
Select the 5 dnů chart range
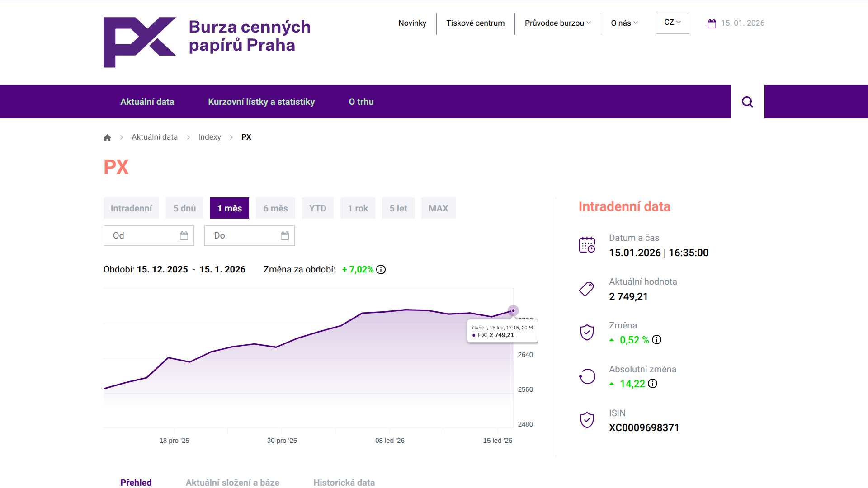pos(184,208)
